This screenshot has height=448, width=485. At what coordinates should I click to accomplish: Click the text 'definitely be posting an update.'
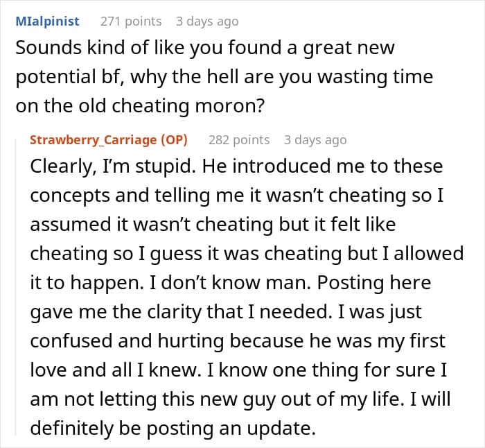point(173,429)
